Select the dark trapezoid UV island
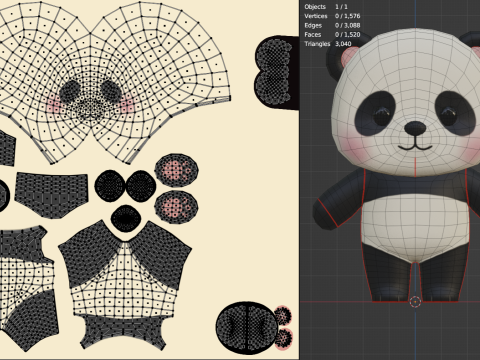480x360 pixels. pos(51,195)
